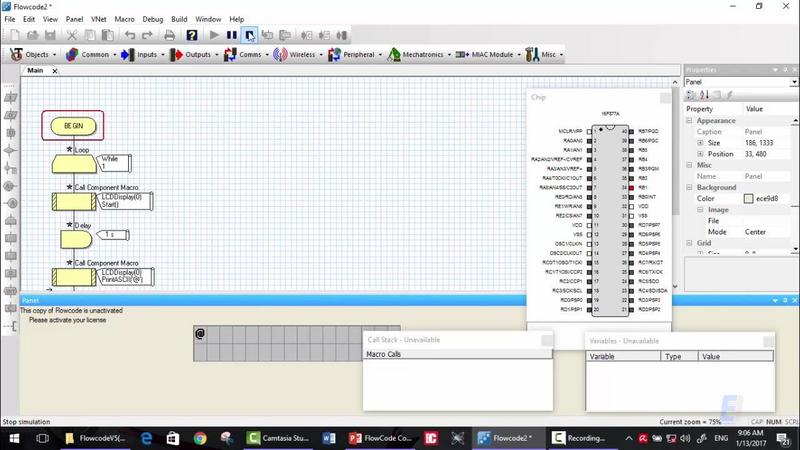Screen dimensions: 800x450
Task: Open the Peripheral dropdown arrow
Action: (381, 55)
